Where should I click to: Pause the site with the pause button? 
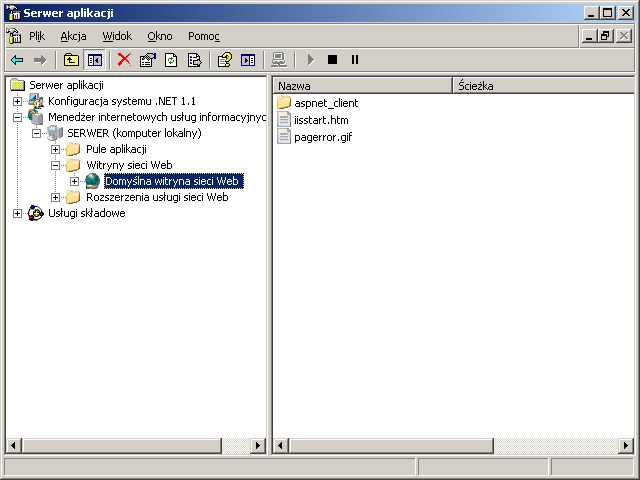(355, 60)
